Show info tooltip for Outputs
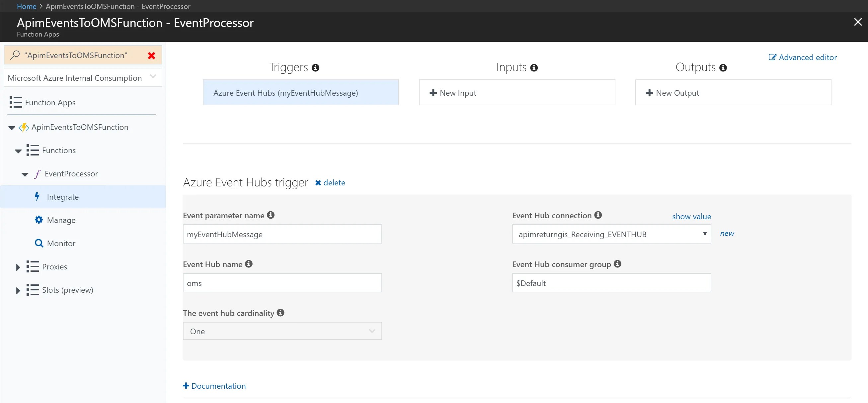This screenshot has width=868, height=403. (x=723, y=68)
